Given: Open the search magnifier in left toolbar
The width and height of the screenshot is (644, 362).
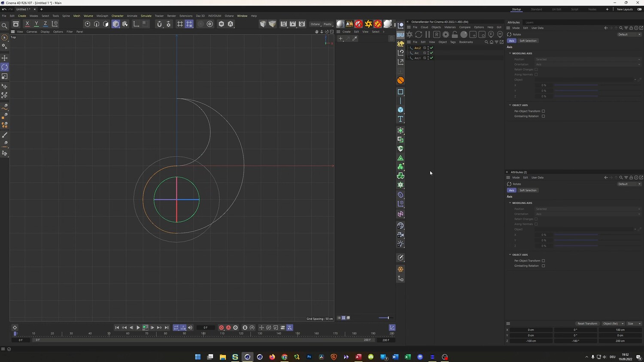Looking at the screenshot, I should pos(5,26).
